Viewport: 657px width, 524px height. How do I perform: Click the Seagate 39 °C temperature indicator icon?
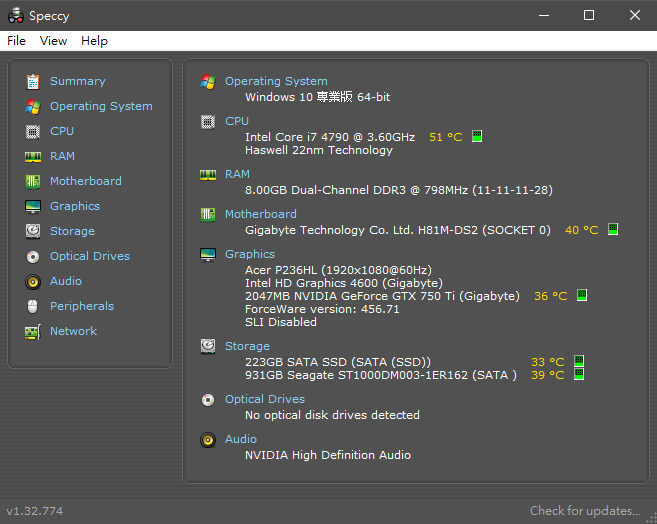coord(579,374)
